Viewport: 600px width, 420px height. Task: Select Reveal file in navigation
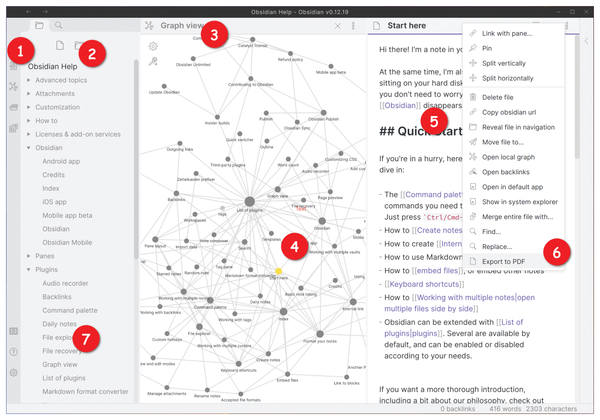tap(513, 127)
